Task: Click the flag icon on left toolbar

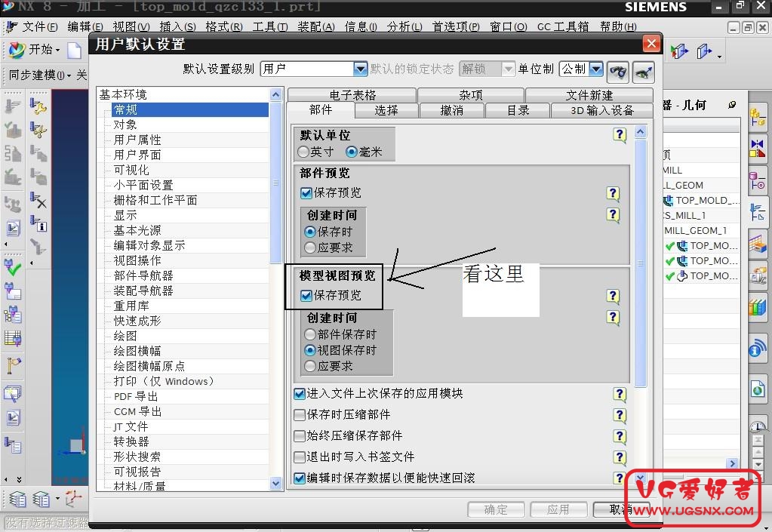Action: [13, 364]
